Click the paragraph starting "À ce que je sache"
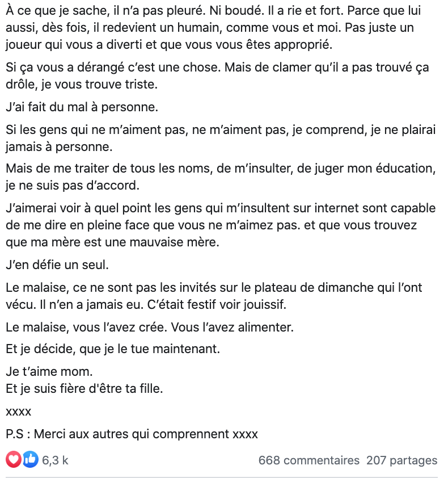The height and width of the screenshot is (478, 448). 213,27
